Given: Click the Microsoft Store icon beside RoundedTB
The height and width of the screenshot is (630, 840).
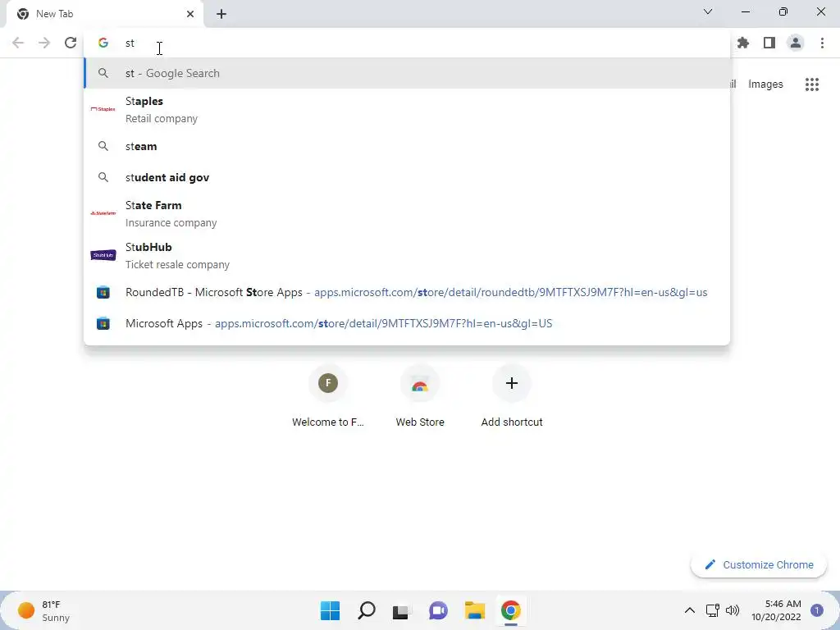Looking at the screenshot, I should click(x=103, y=293).
